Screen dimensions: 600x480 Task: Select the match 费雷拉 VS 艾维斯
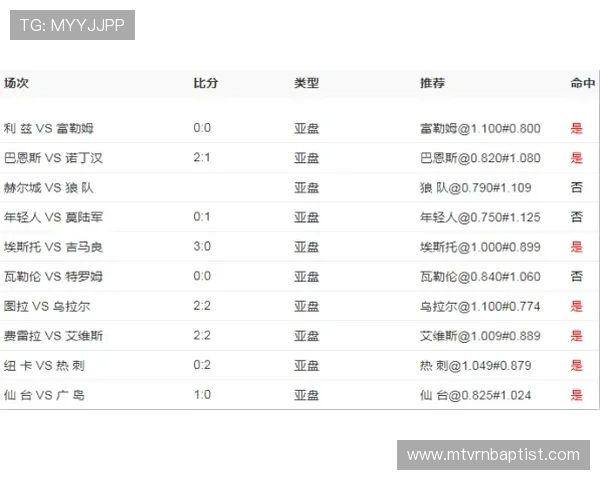pyautogui.click(x=53, y=336)
